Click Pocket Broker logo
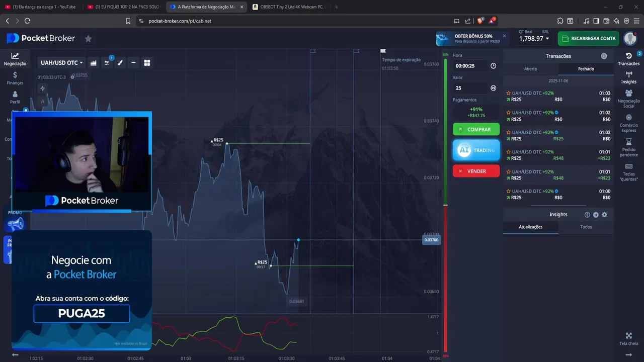Viewport: 644px width, 362px height. [41, 39]
